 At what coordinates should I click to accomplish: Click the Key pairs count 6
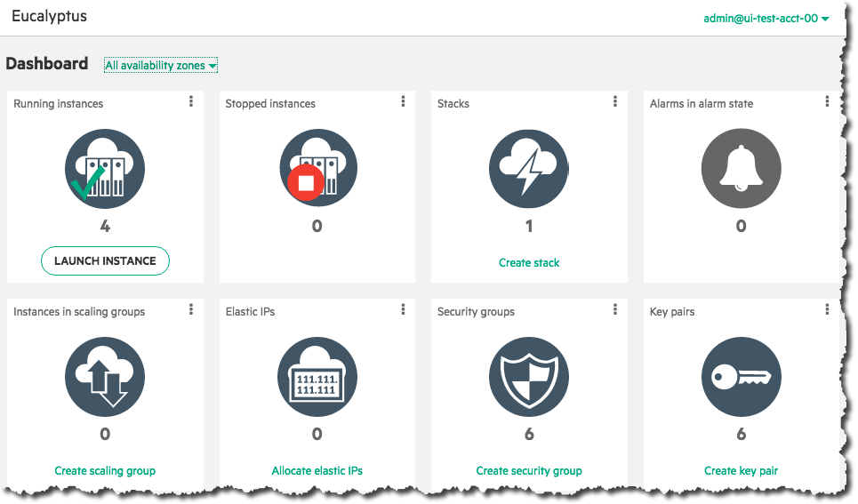point(741,434)
